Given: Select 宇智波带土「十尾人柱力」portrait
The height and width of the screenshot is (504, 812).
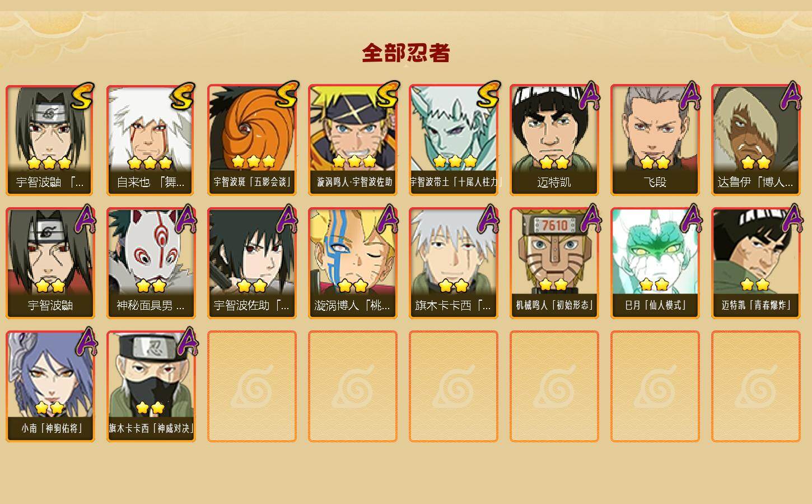Looking at the screenshot, I should (454, 140).
